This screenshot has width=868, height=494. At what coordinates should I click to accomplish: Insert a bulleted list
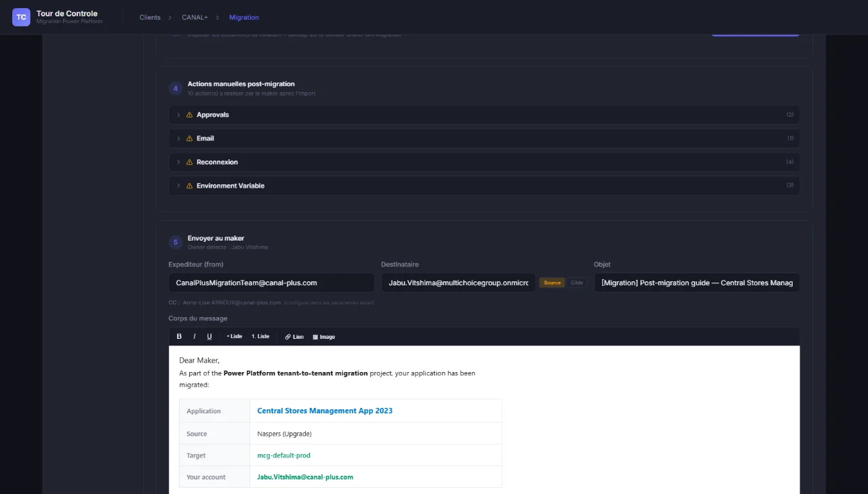235,337
